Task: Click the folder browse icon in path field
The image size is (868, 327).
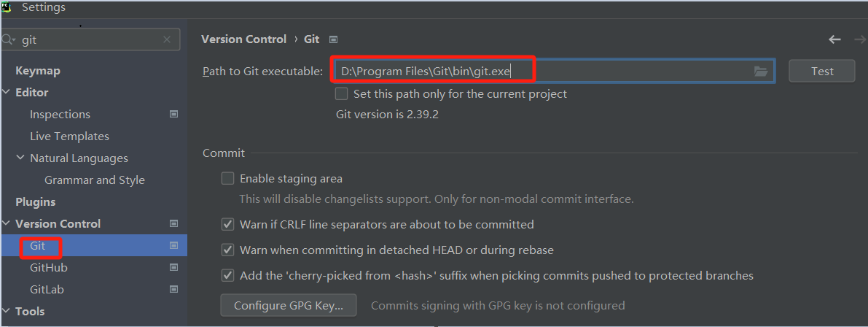Action: 761,72
